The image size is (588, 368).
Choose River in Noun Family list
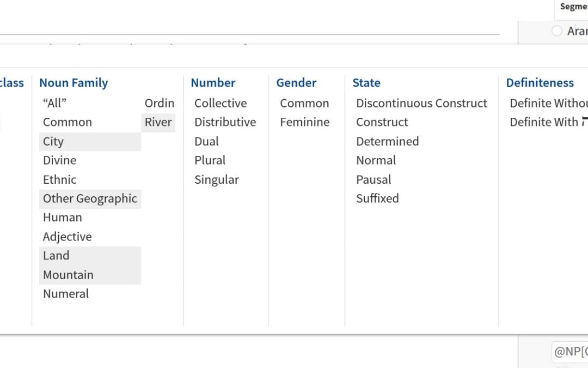(158, 123)
